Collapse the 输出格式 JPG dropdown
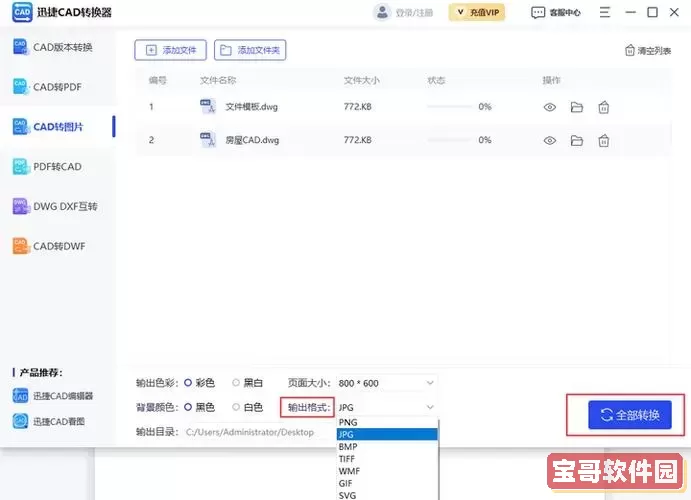Image resolution: width=691 pixels, height=500 pixels. 386,407
